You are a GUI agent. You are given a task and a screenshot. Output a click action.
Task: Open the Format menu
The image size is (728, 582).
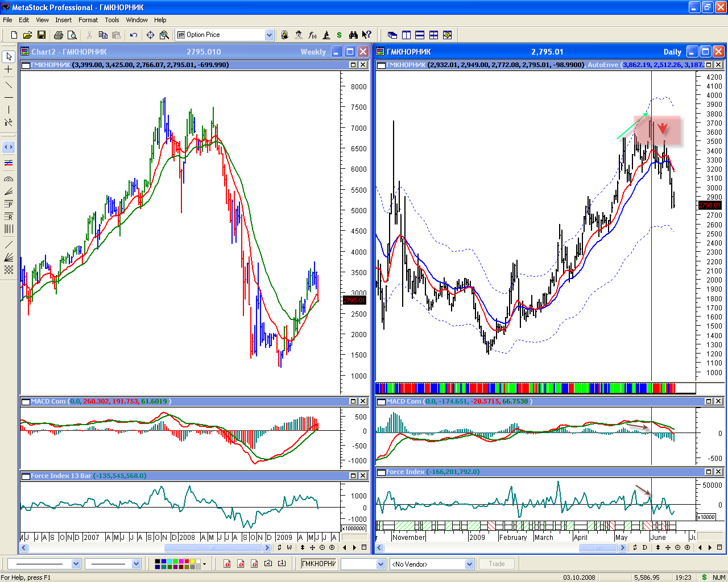pos(88,20)
